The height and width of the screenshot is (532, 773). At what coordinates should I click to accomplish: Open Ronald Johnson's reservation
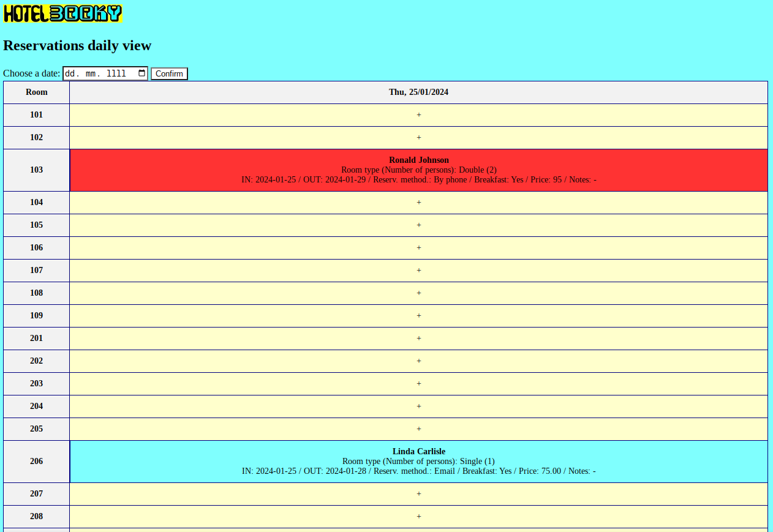point(418,160)
